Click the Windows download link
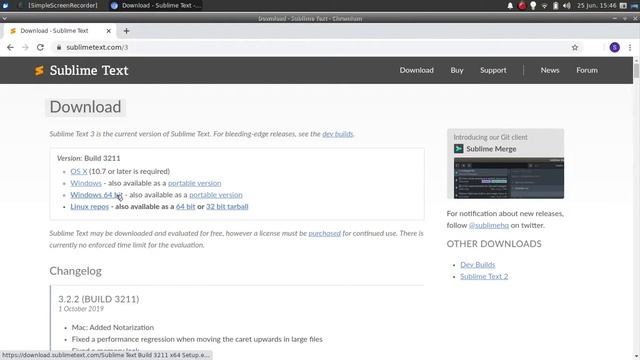 (86, 183)
